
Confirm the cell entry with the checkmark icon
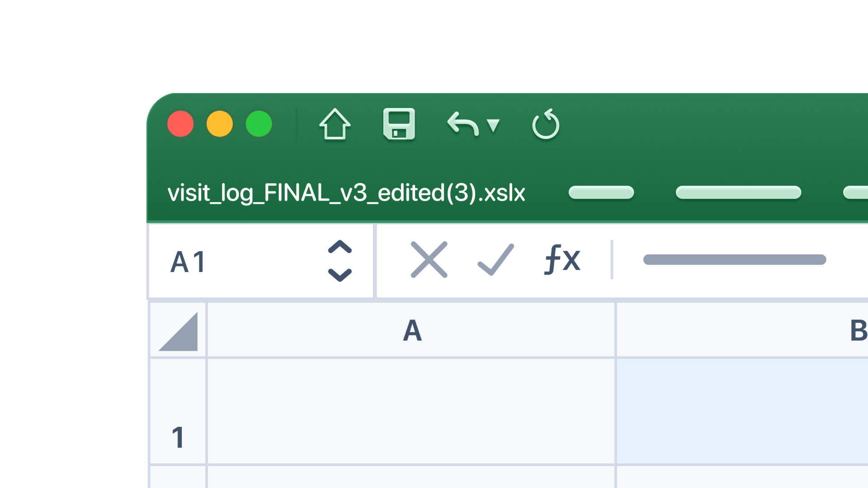point(496,259)
